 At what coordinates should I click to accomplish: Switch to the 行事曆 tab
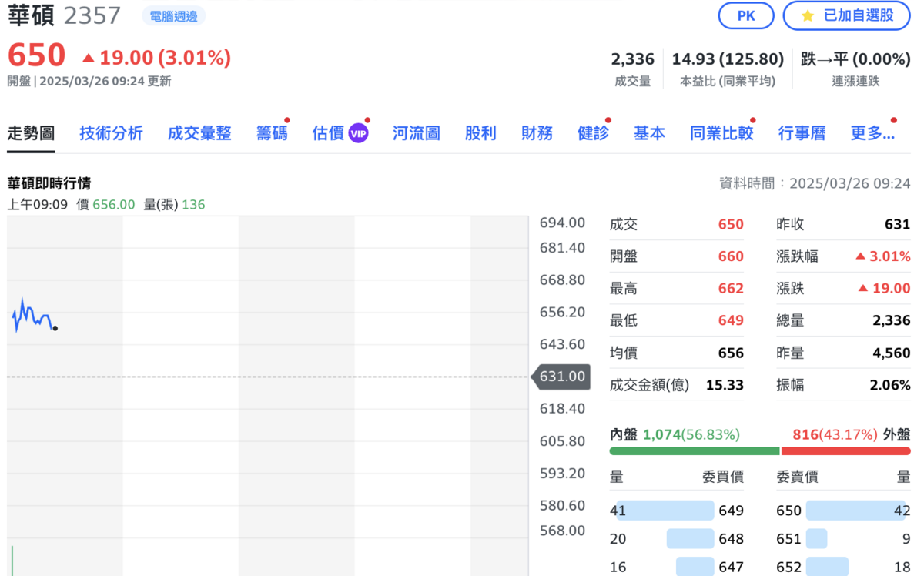tap(802, 133)
